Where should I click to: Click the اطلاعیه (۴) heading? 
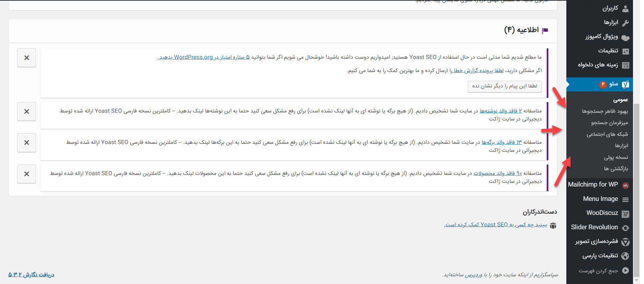click(x=521, y=30)
